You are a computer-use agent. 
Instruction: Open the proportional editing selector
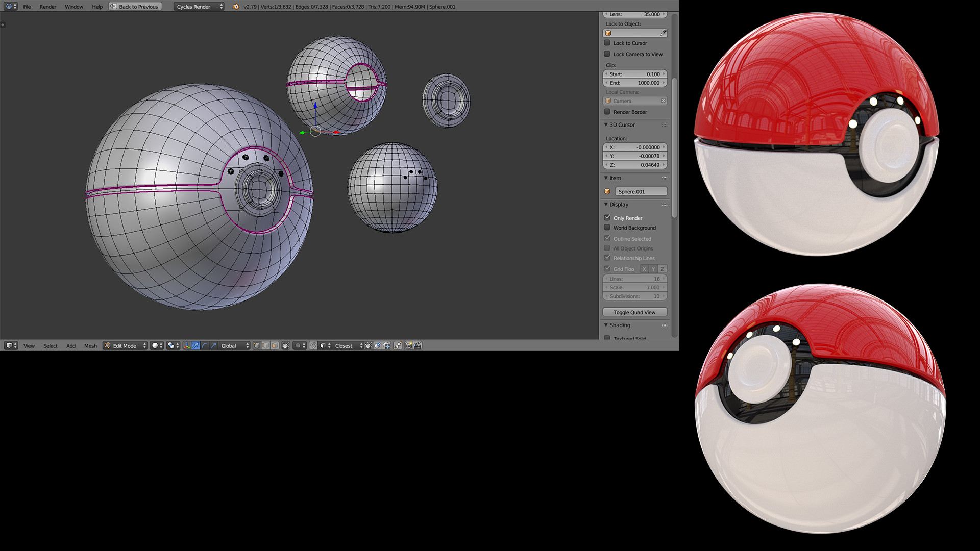pyautogui.click(x=300, y=346)
